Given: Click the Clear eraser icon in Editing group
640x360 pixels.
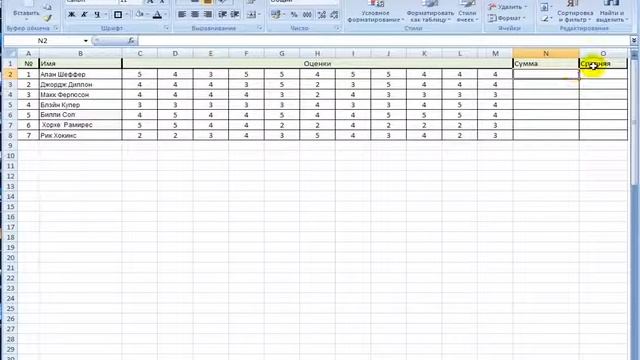Looking at the screenshot, I should point(545,18).
